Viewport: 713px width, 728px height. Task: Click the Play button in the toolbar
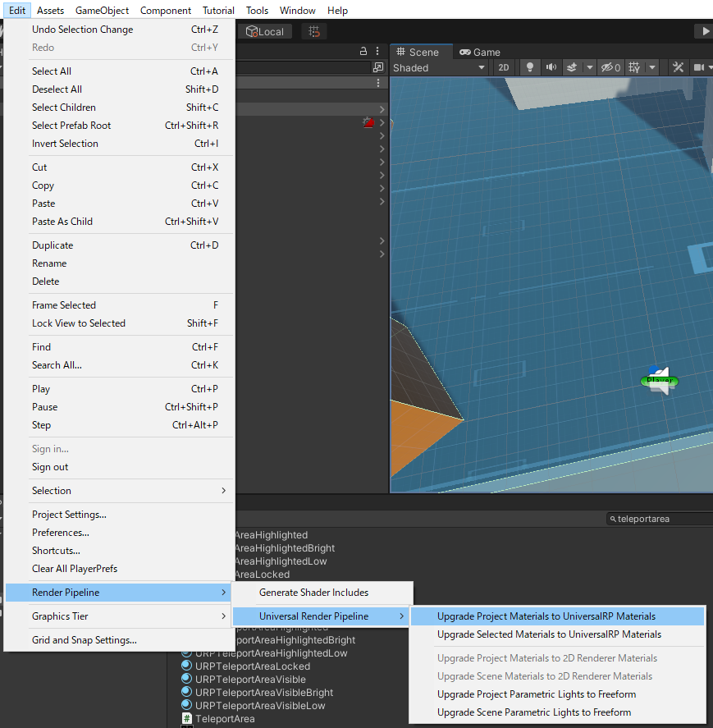point(705,30)
